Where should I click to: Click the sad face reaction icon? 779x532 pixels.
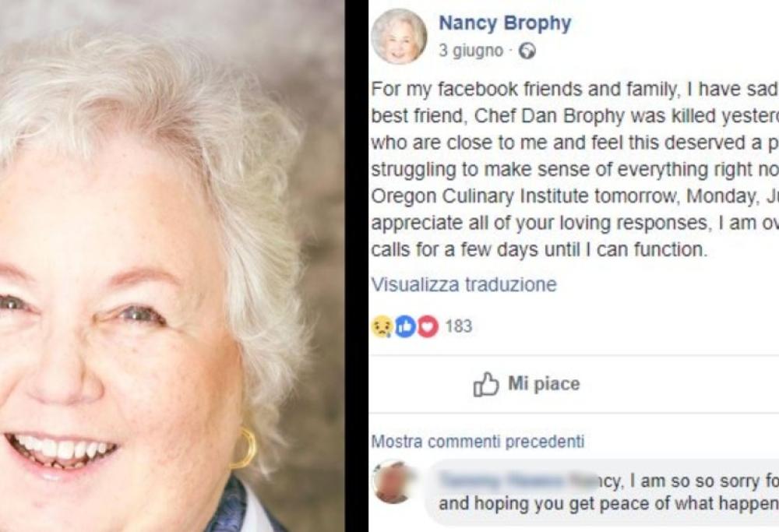381,327
